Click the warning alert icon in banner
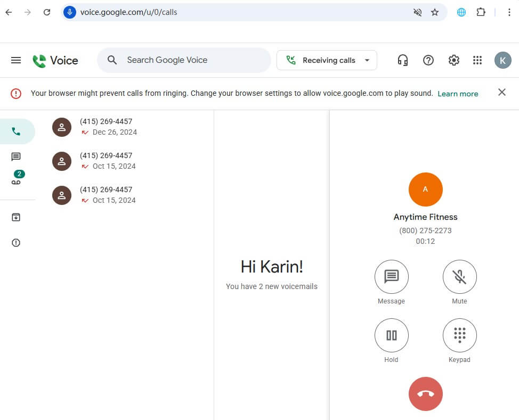 click(x=16, y=94)
